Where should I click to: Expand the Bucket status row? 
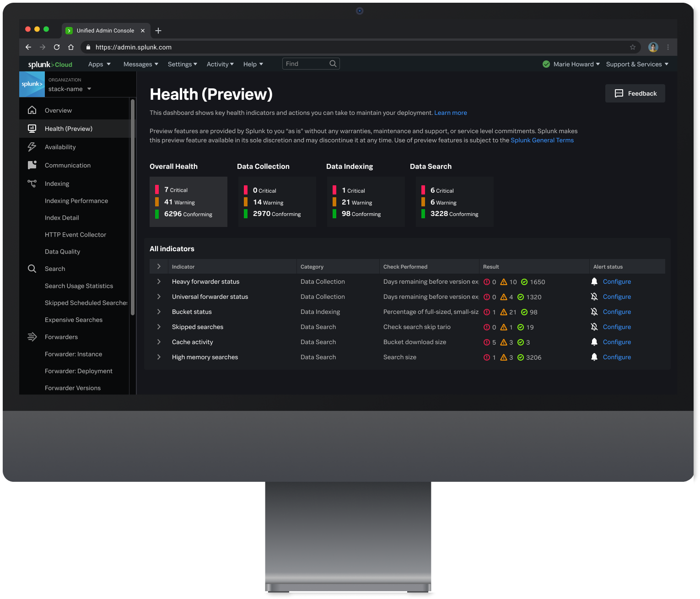(159, 312)
